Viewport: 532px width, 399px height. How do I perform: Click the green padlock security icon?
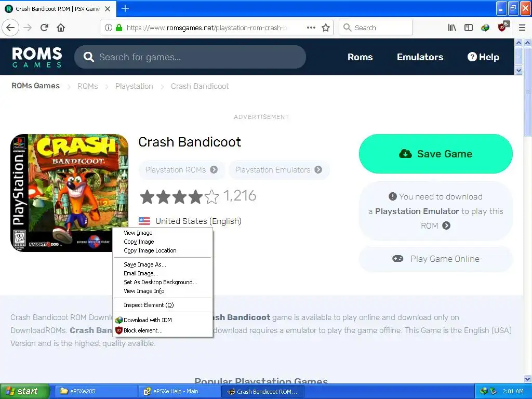(x=119, y=28)
